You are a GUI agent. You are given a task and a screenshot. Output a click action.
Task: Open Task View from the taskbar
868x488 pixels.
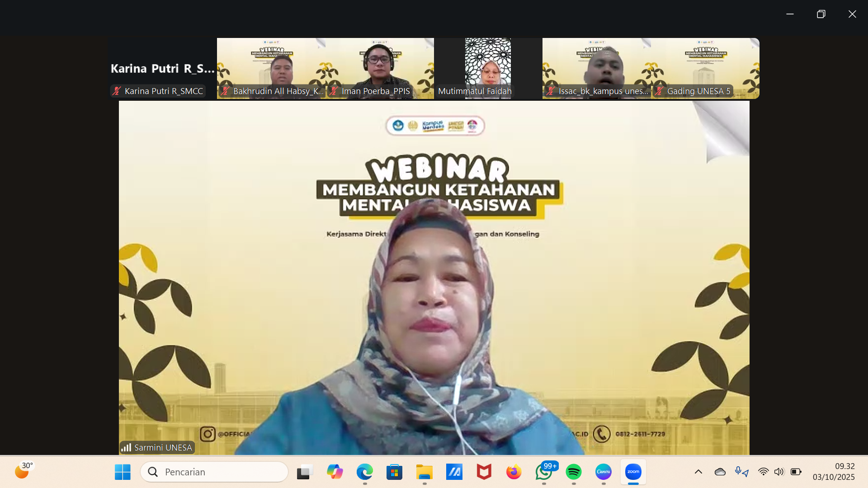(x=305, y=472)
